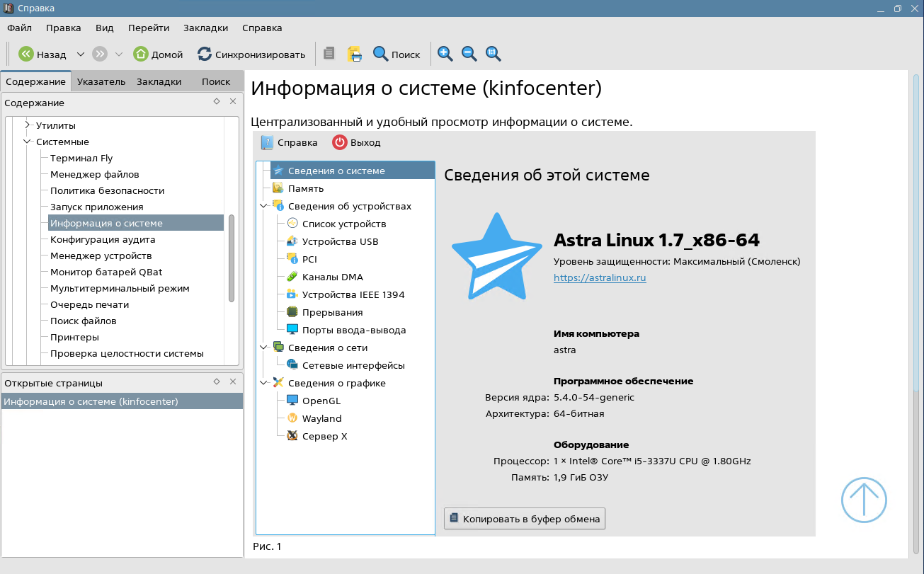
Task: Select open page Информация о системе (kinfocenter)
Action: click(x=122, y=401)
